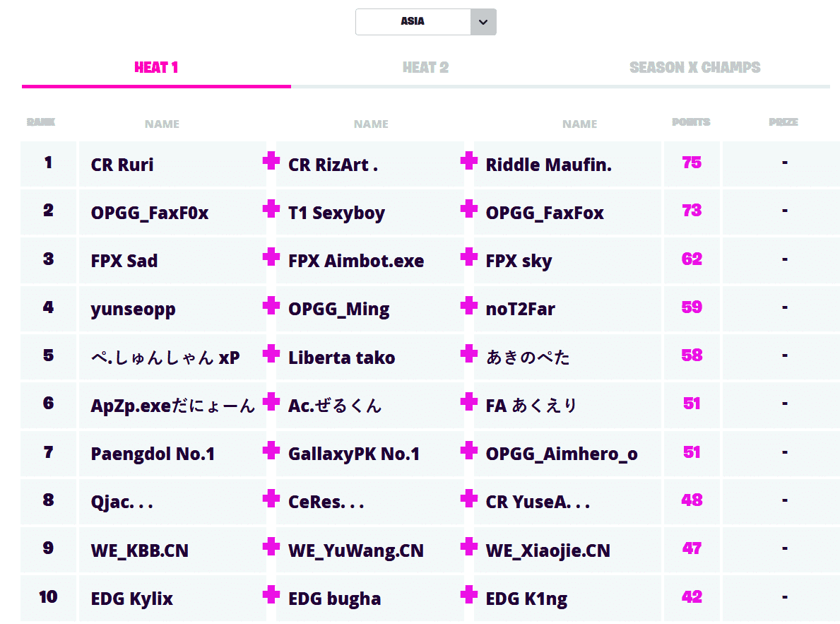Screen dimensions: 840x624
Task: Switch to the HEAT 2 tab
Action: [x=425, y=68]
